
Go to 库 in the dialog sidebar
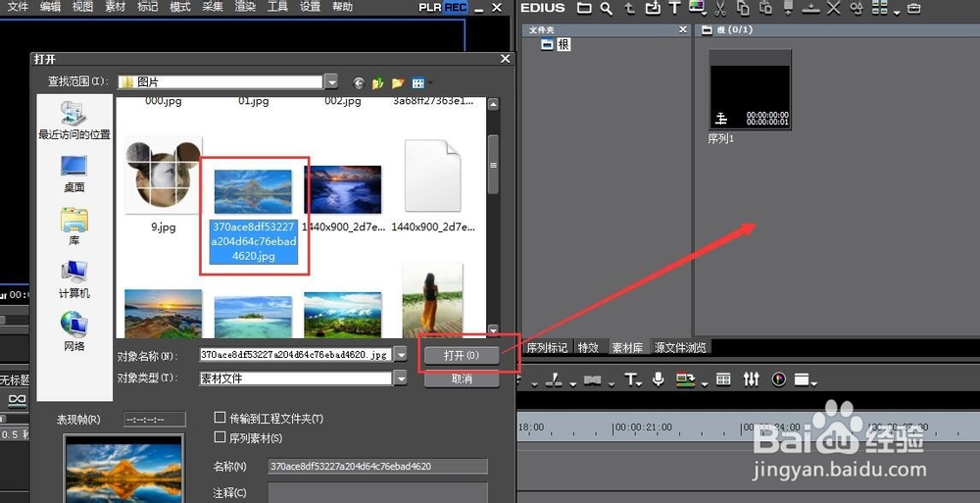pyautogui.click(x=74, y=226)
